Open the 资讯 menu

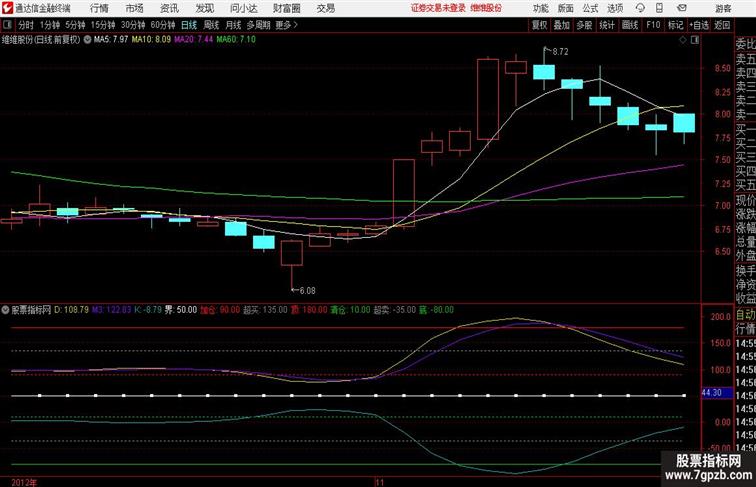[x=169, y=8]
